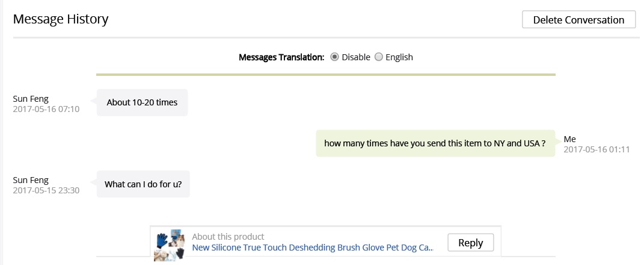This screenshot has width=644, height=265.
Task: Click the grey separator below the header
Action: [x=325, y=38]
